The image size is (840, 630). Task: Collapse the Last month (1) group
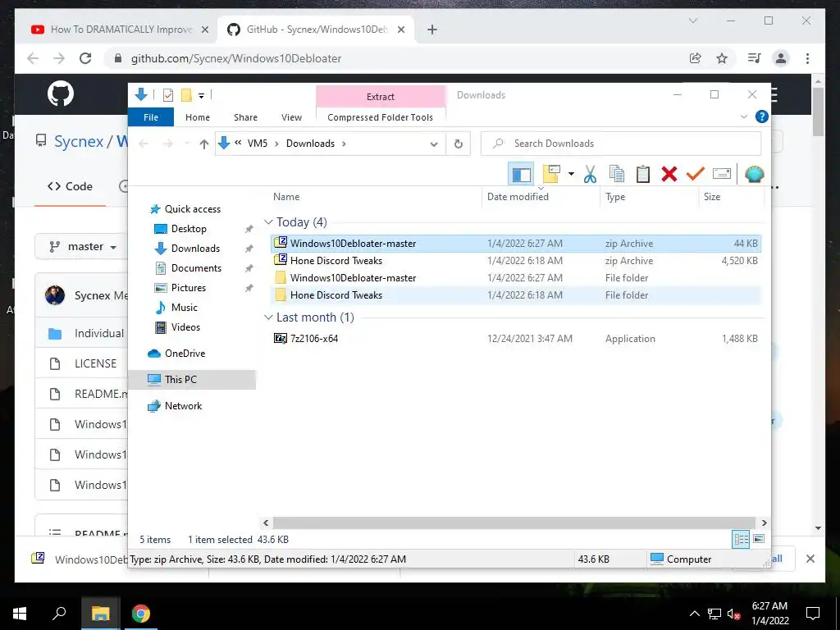pos(268,317)
